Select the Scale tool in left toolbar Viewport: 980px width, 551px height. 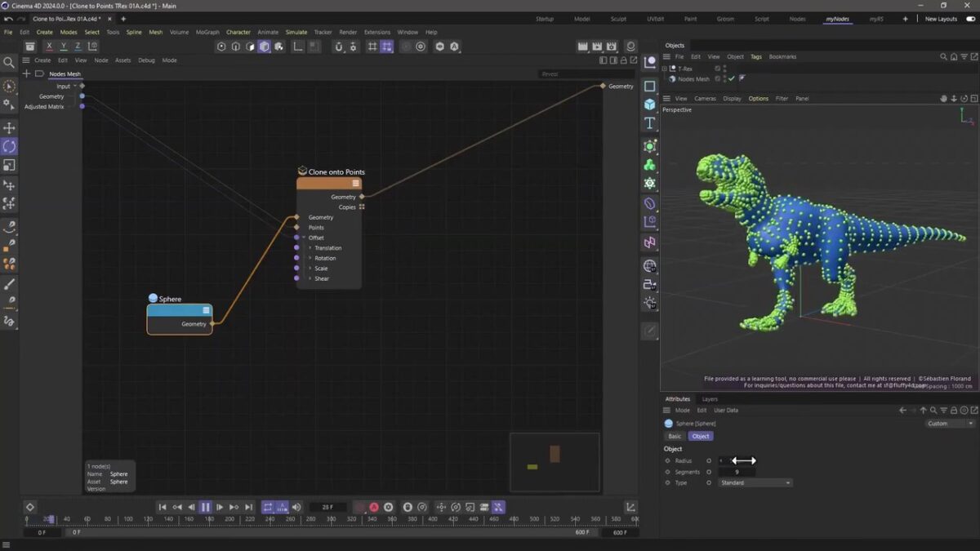(x=10, y=165)
